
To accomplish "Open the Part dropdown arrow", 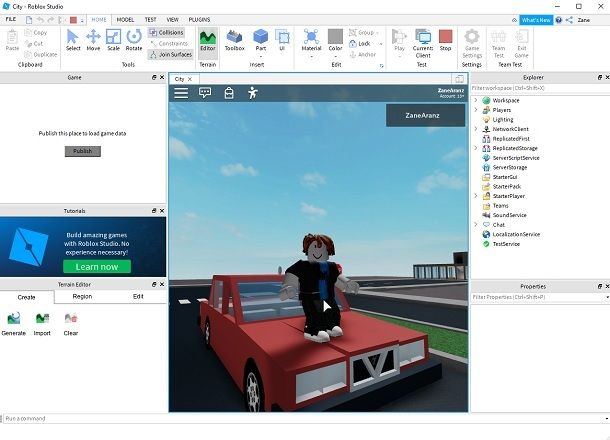I will (x=261, y=56).
